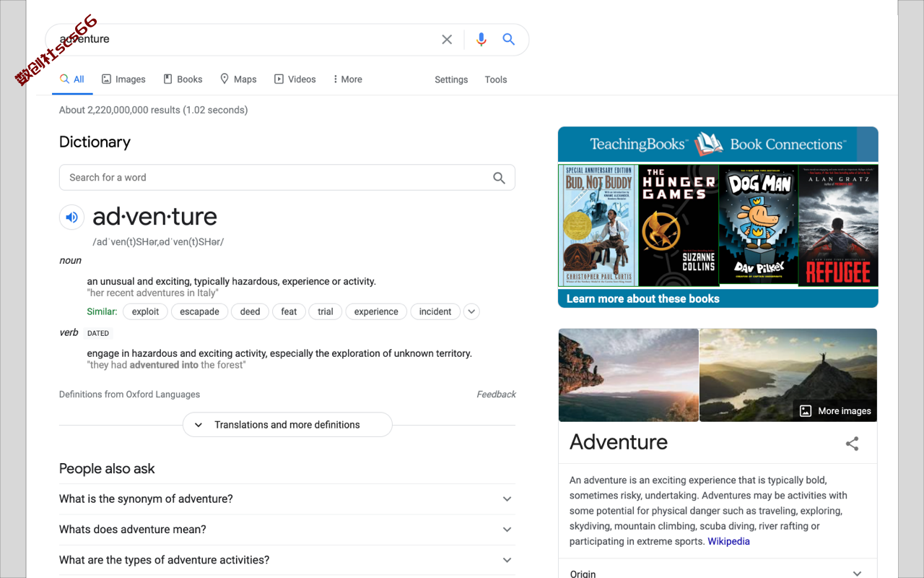Switch to the Videos tab
The width and height of the screenshot is (924, 578).
tap(295, 79)
